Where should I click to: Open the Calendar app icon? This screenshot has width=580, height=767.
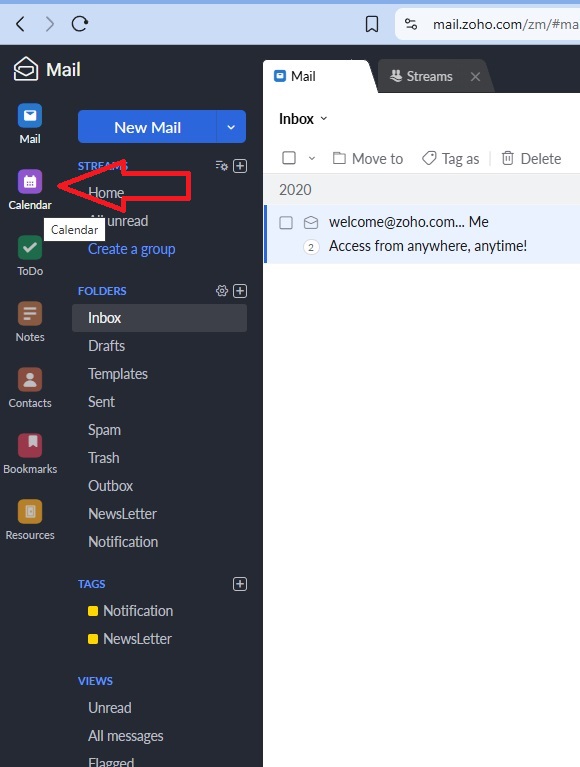pos(30,182)
